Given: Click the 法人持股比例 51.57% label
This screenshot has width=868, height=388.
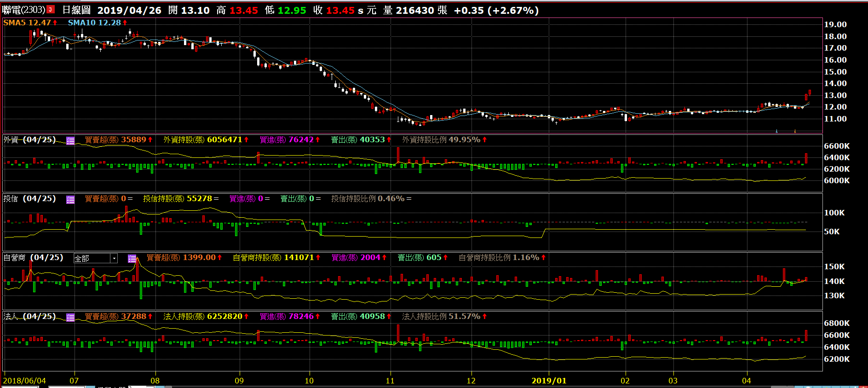Looking at the screenshot, I should (x=444, y=317).
